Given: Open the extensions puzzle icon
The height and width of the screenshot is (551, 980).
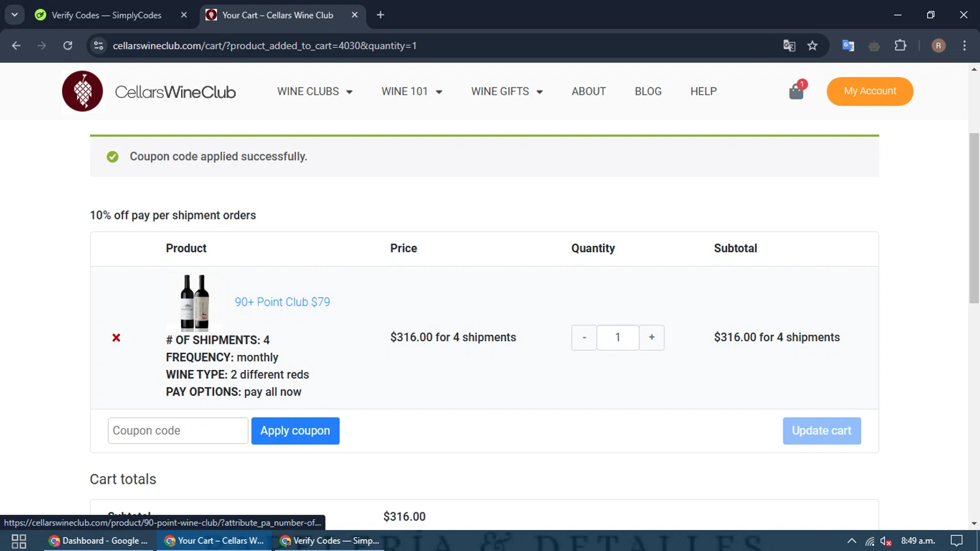Looking at the screenshot, I should [x=900, y=46].
